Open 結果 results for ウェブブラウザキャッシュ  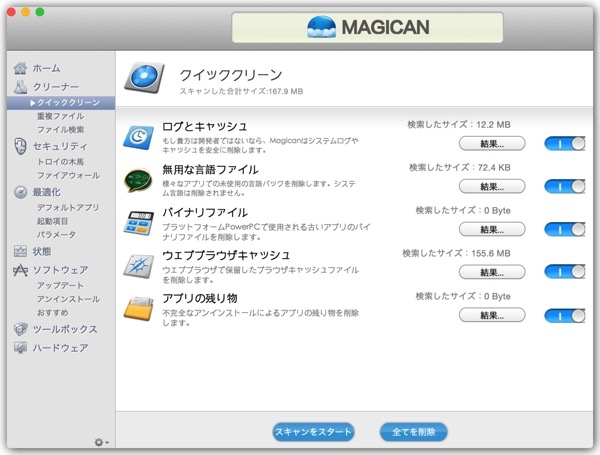[x=492, y=272]
